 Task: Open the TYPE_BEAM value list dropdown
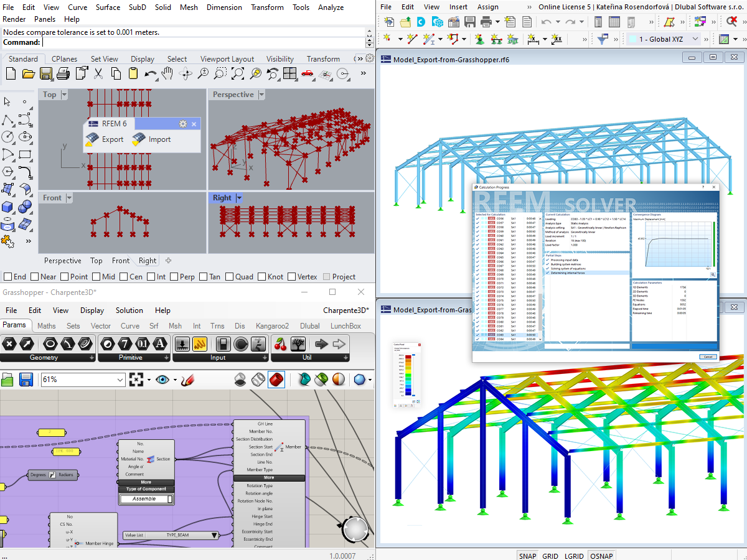point(215,534)
